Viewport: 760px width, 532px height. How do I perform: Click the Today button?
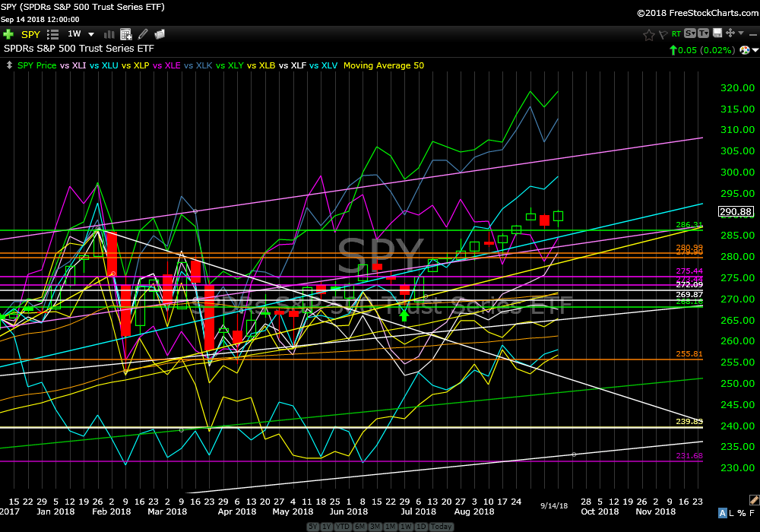pos(441,527)
